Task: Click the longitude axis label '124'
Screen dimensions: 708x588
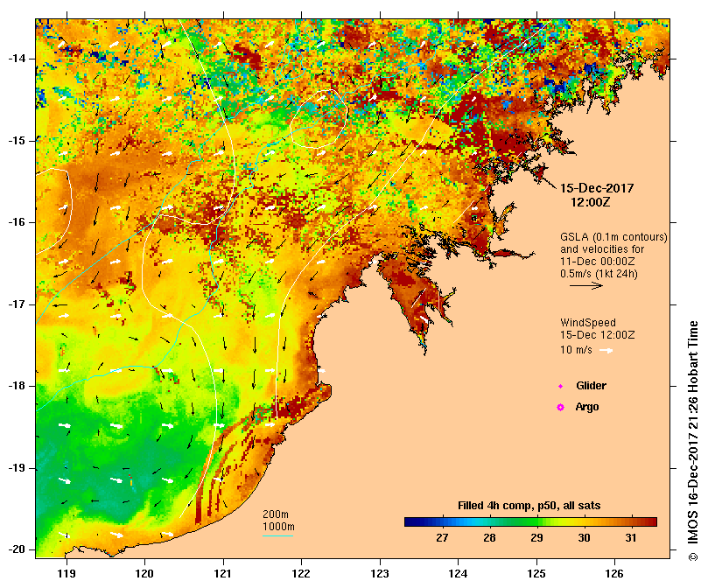Action: [x=458, y=574]
